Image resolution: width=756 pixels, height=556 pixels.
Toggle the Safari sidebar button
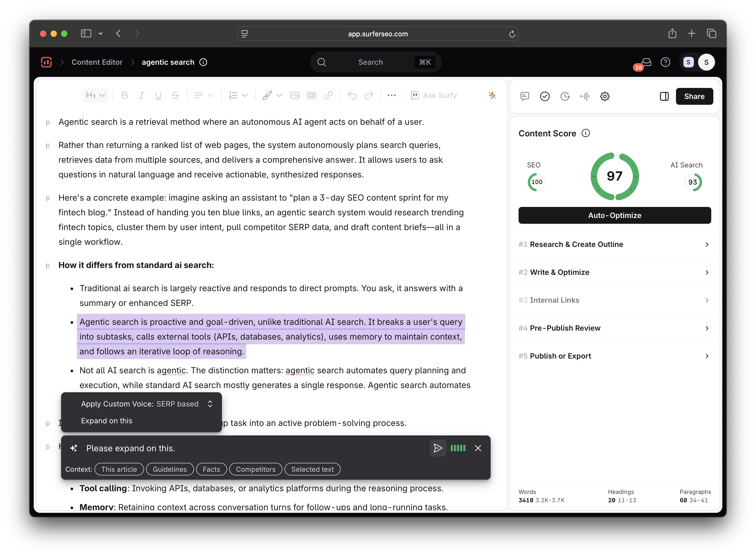(x=86, y=33)
